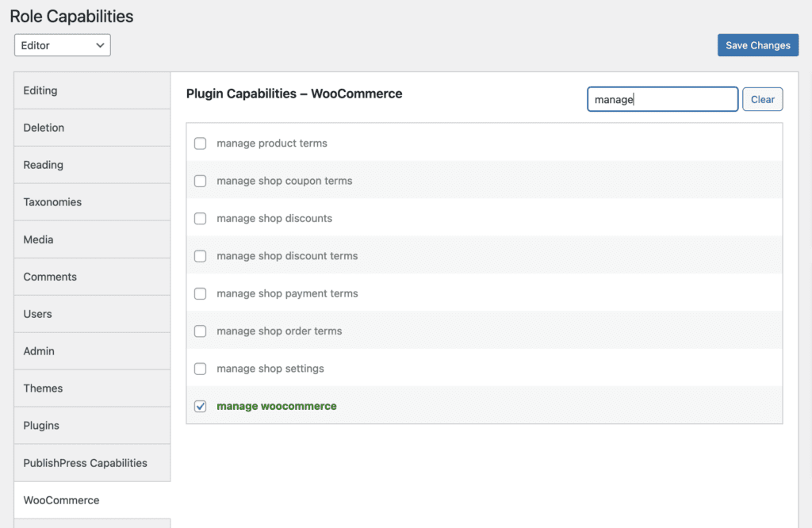Check the manage shop coupon terms box
Viewport: 812px width, 528px height.
click(200, 181)
